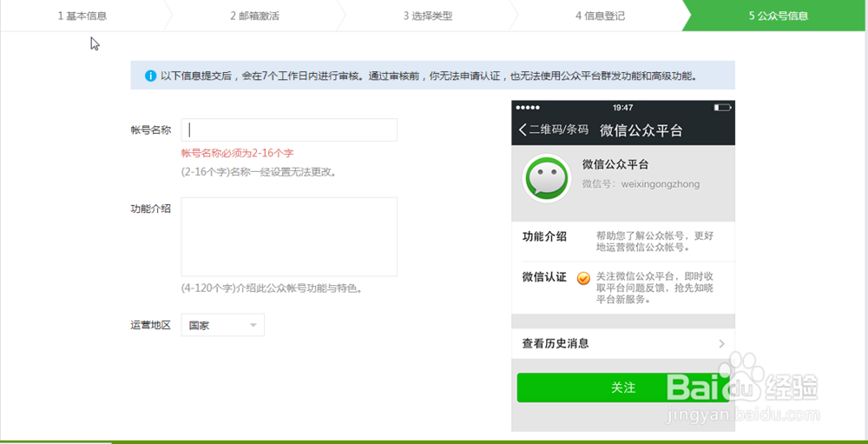Open 查看历史消息 in the phone preview
This screenshot has width=868, height=444.
tap(623, 344)
